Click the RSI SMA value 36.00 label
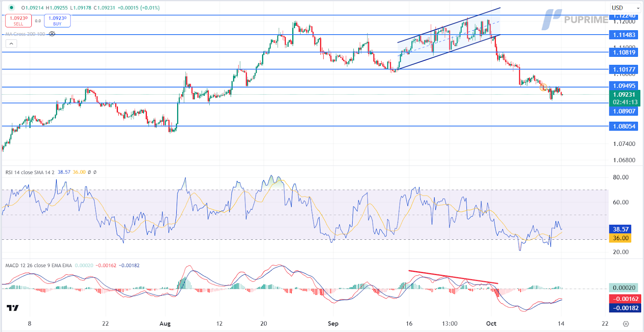The width and height of the screenshot is (644, 332). pos(620,238)
